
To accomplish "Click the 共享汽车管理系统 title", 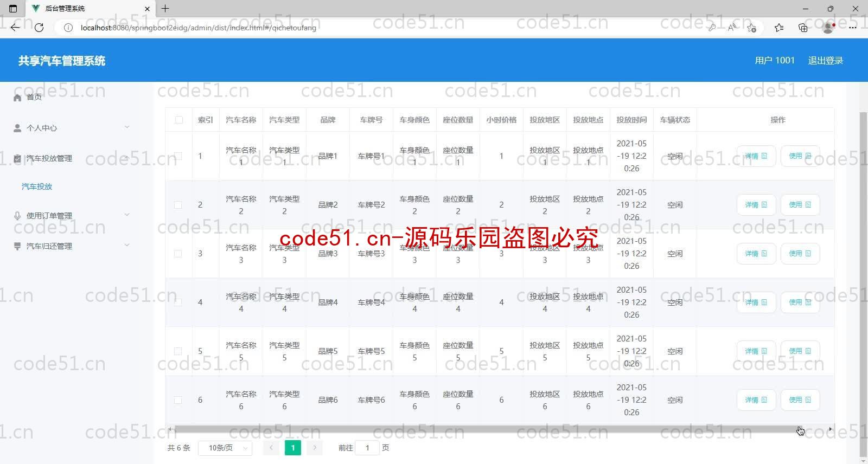I will pos(62,61).
